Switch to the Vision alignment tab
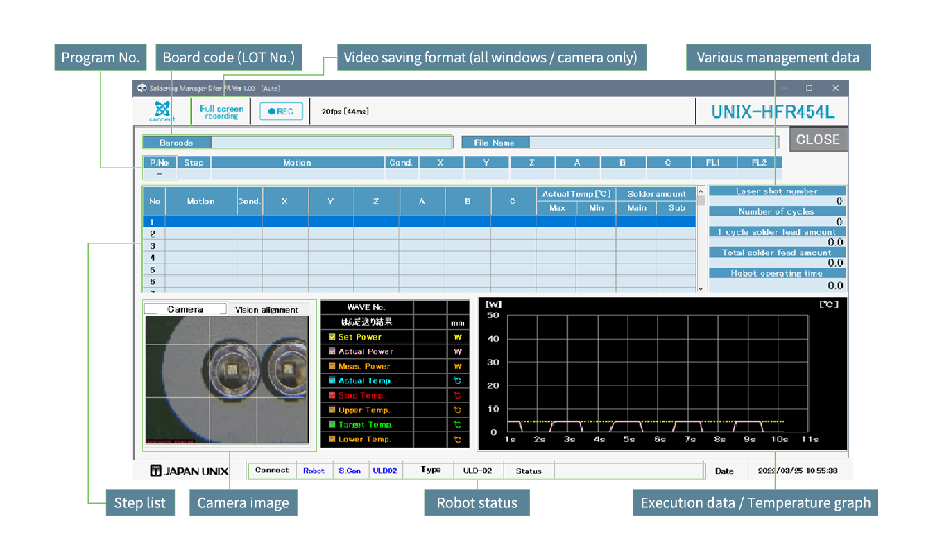 tap(266, 310)
